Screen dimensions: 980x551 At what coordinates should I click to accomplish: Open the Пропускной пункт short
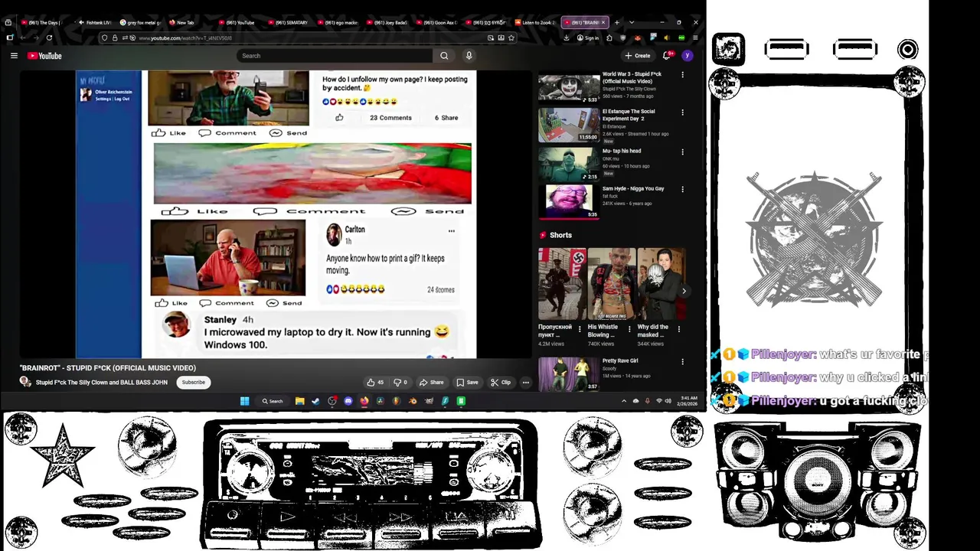[x=562, y=284]
